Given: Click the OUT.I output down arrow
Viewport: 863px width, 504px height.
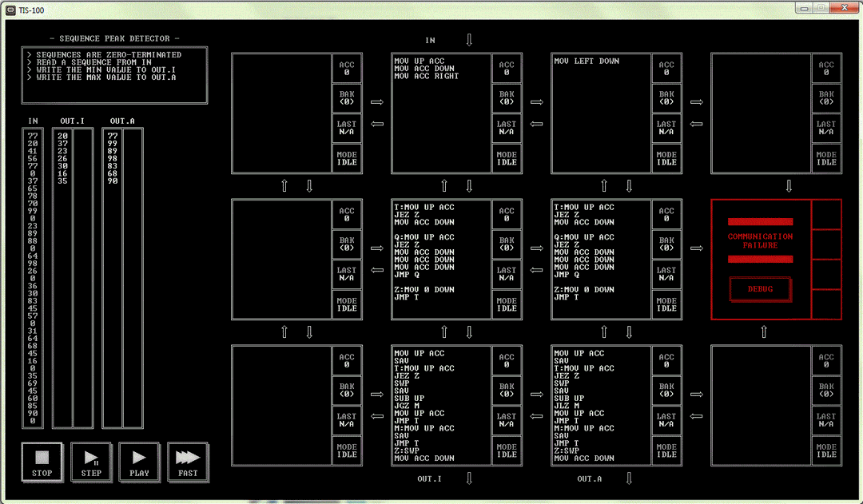Looking at the screenshot, I should 469,478.
